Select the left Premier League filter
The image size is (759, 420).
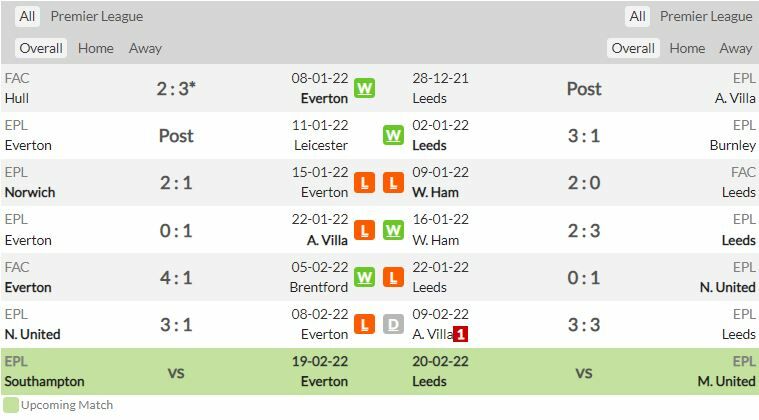click(x=96, y=16)
